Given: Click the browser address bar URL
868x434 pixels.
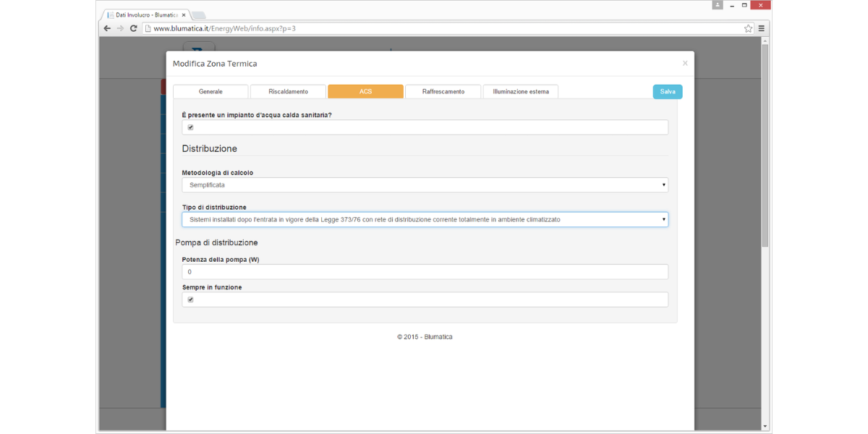Looking at the screenshot, I should [x=224, y=28].
